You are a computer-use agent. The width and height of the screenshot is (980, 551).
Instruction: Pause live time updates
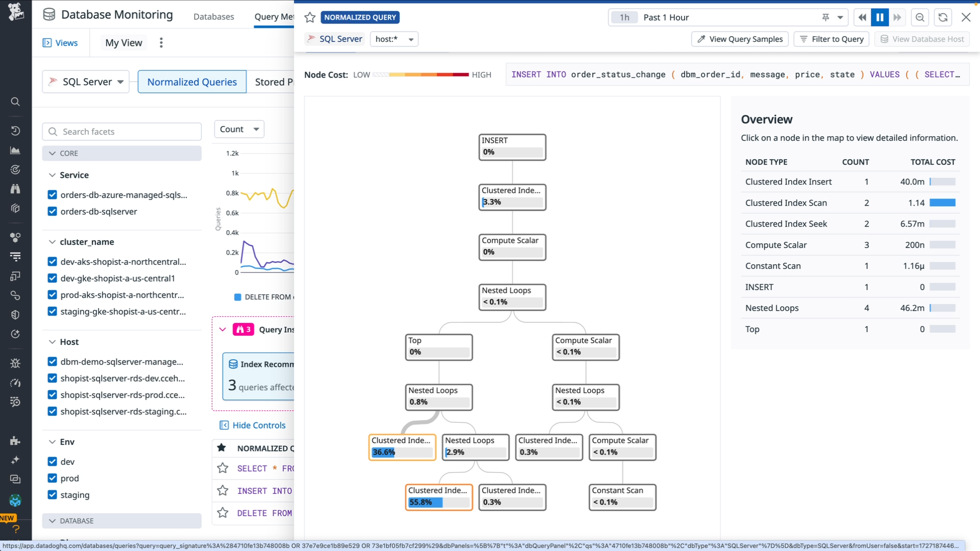pos(880,17)
